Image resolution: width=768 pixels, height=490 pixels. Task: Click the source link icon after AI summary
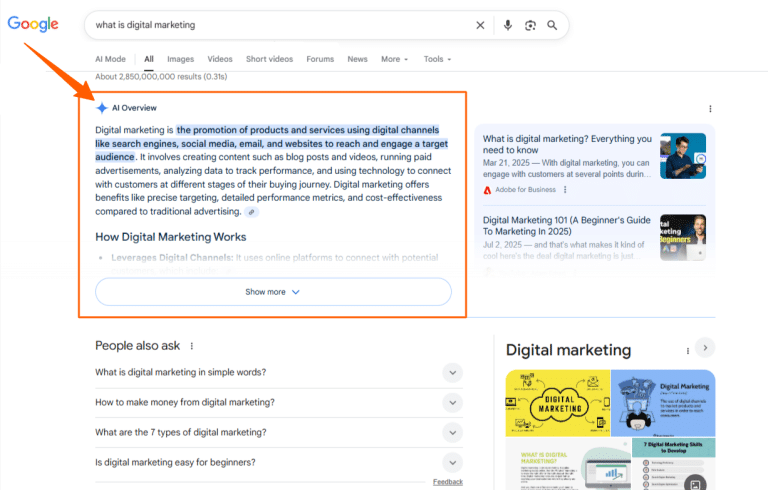[252, 212]
